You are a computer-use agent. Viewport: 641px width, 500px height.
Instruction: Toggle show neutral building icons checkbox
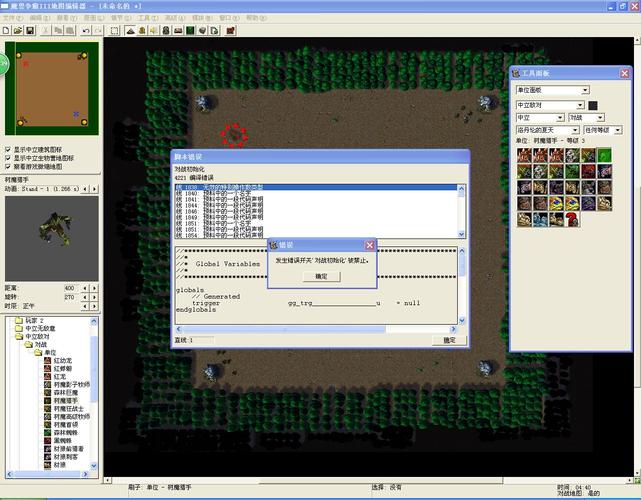point(7,150)
